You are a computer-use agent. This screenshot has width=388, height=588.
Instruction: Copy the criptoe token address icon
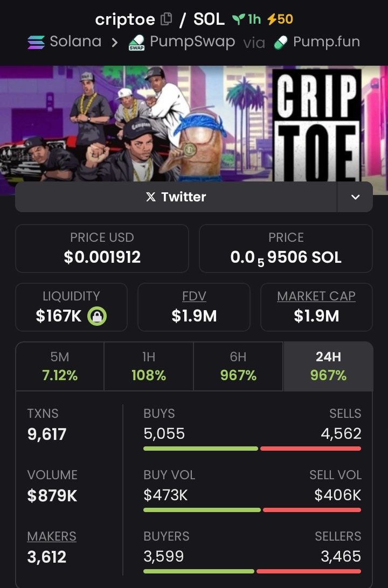(x=166, y=19)
